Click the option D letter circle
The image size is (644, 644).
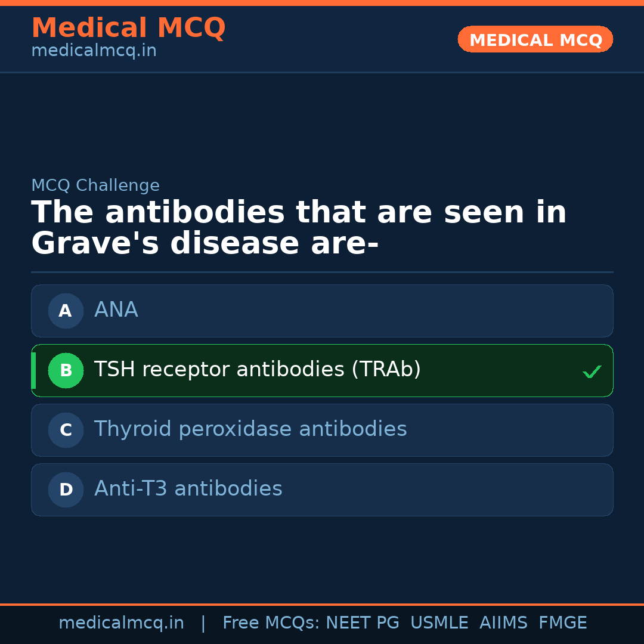coord(66,490)
